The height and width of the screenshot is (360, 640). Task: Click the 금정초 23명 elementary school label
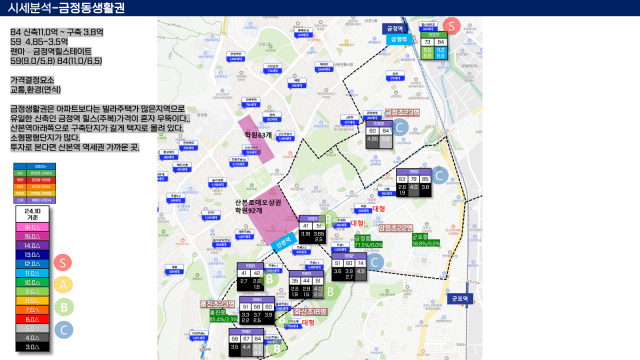pyautogui.click(x=402, y=112)
